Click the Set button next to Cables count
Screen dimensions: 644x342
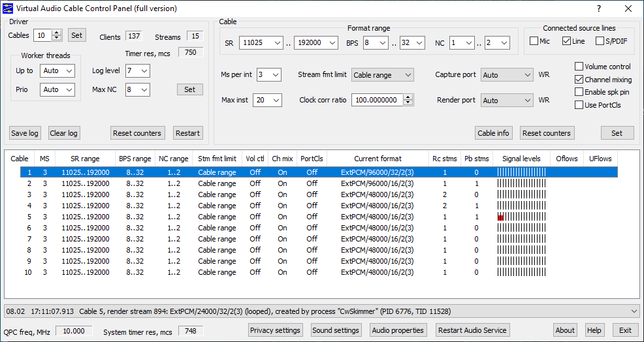(x=77, y=35)
